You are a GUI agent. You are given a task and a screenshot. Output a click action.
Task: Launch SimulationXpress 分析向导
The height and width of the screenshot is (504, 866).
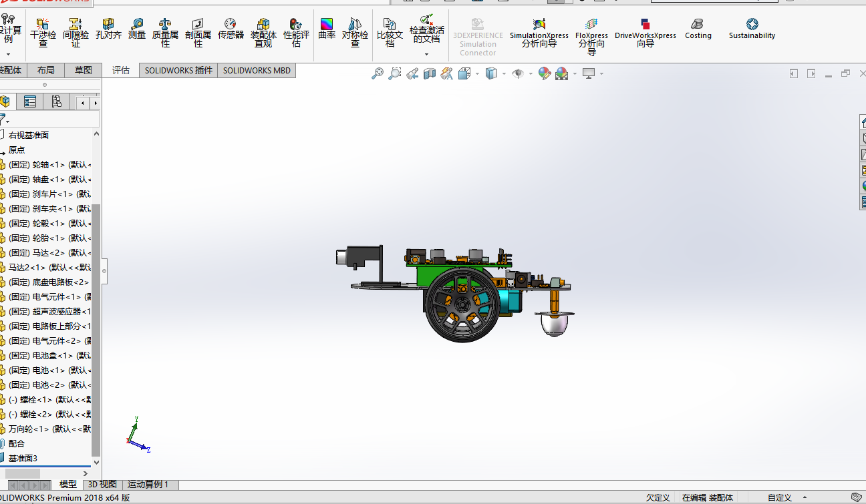(x=539, y=33)
